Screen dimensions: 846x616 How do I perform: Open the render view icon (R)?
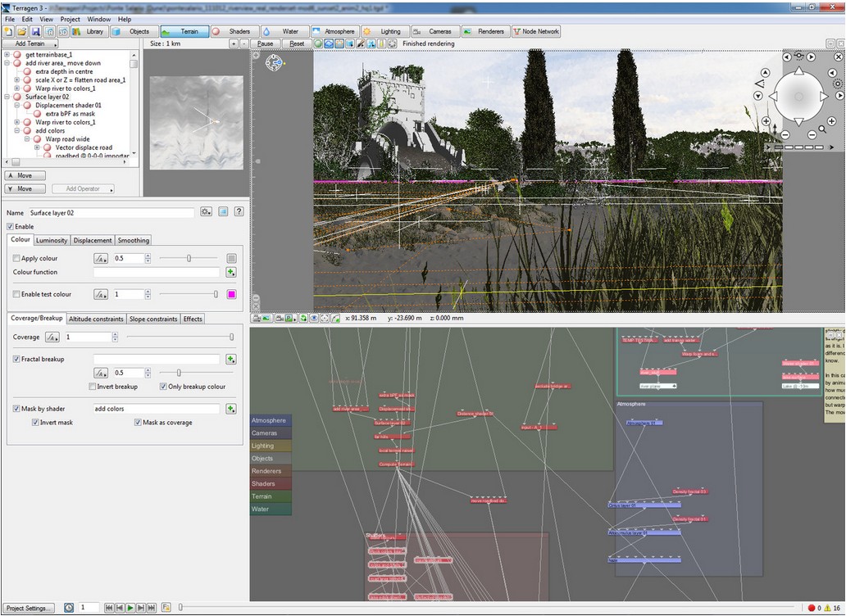tap(49, 32)
